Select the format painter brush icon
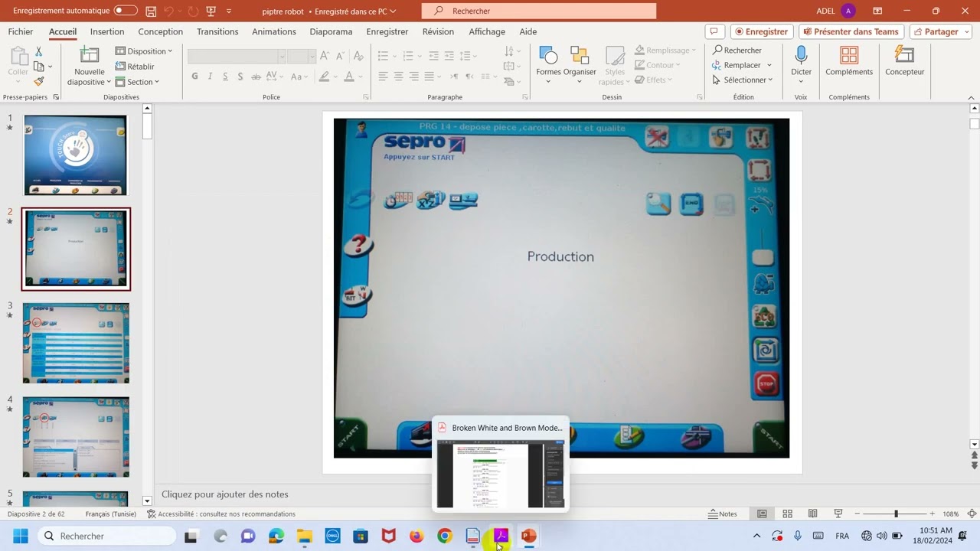The width and height of the screenshot is (980, 551). (39, 81)
